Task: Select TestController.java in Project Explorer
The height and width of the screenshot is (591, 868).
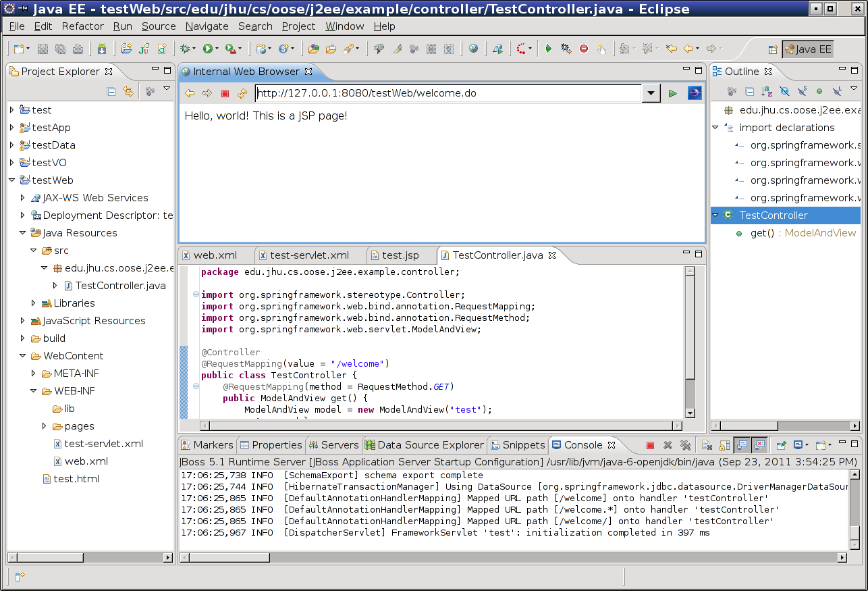Action: pos(120,286)
